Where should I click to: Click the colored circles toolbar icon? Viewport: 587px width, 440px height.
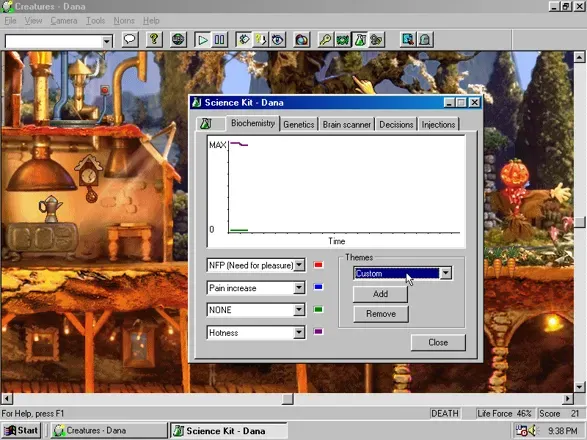pyautogui.click(x=301, y=39)
